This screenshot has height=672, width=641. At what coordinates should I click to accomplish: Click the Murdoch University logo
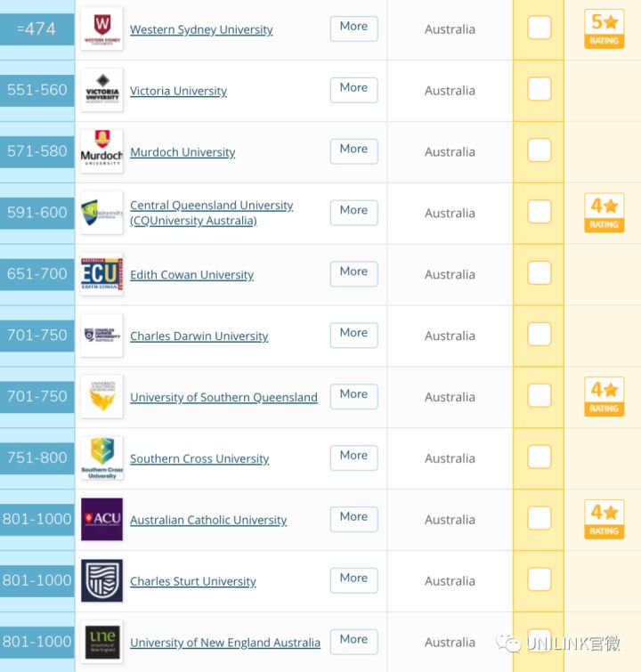point(102,151)
